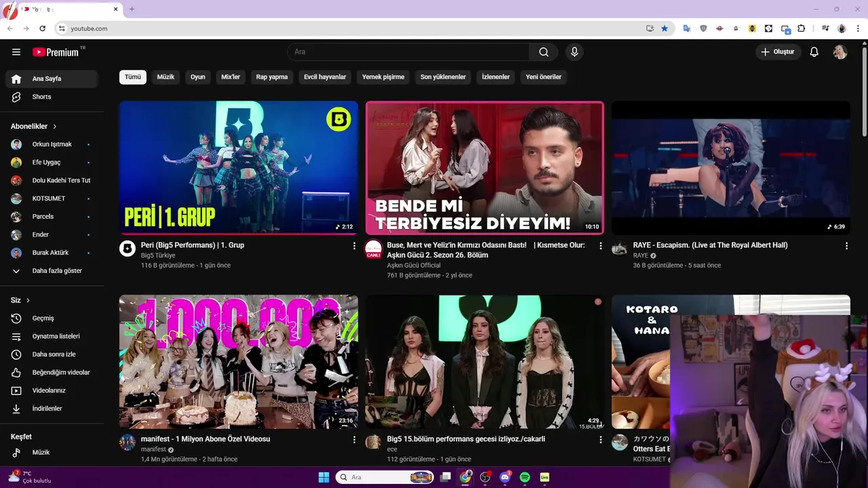
Task: Open the RAYE Royal Albert Hall thumbnail
Action: click(x=730, y=167)
